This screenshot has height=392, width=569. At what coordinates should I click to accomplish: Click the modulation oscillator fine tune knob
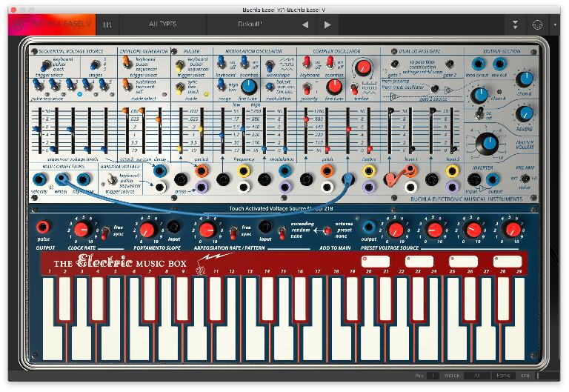click(249, 87)
